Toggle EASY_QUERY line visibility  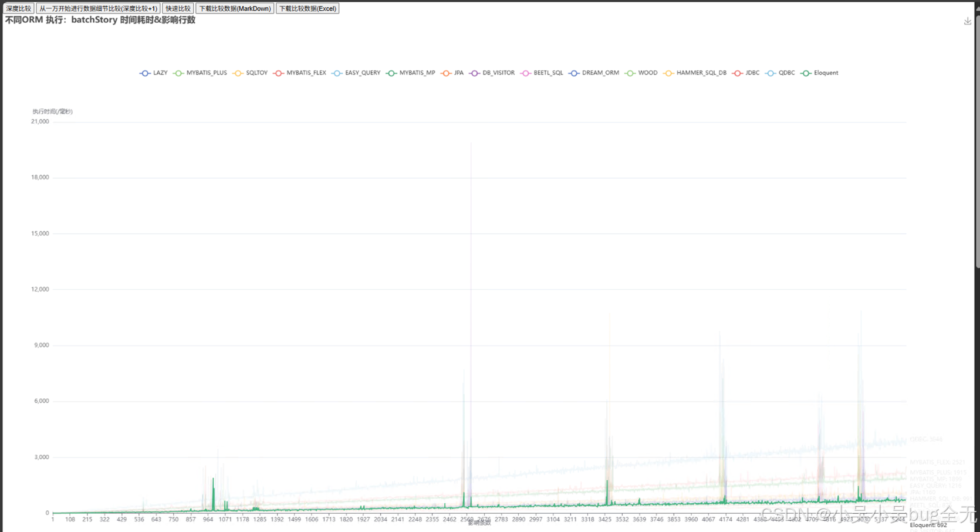[356, 73]
